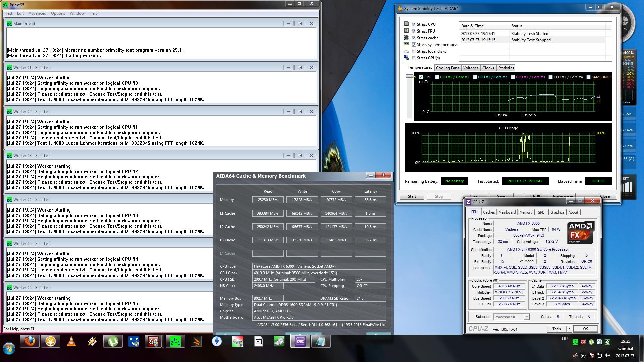644x362 pixels.
Task: Click the Core Speed value 4013.48 MHz
Action: [x=509, y=286]
